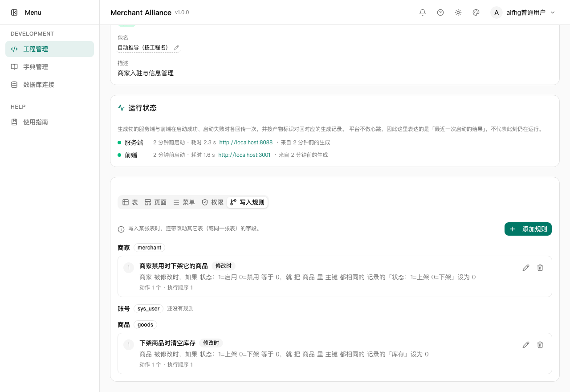Collapse sidebar using the Menu panel icon

click(14, 12)
